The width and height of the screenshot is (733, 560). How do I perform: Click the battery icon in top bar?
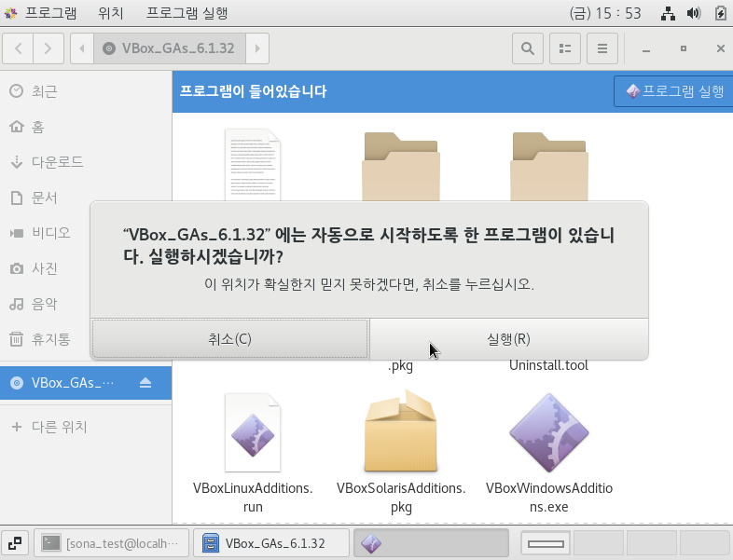(720, 13)
